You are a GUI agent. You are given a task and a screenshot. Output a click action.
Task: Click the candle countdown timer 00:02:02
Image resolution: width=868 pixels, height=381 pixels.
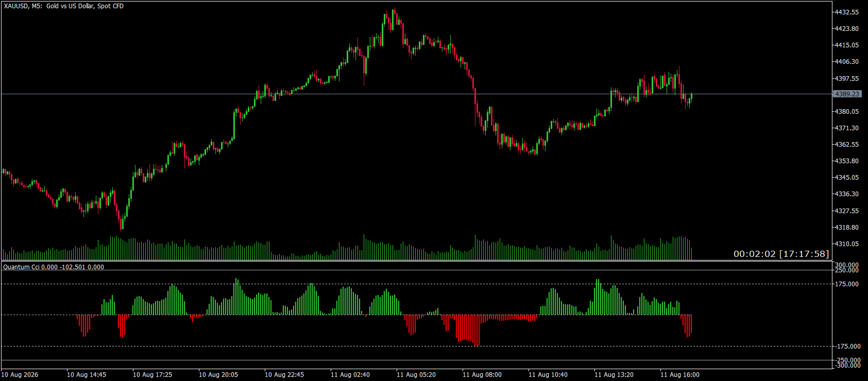click(x=754, y=254)
